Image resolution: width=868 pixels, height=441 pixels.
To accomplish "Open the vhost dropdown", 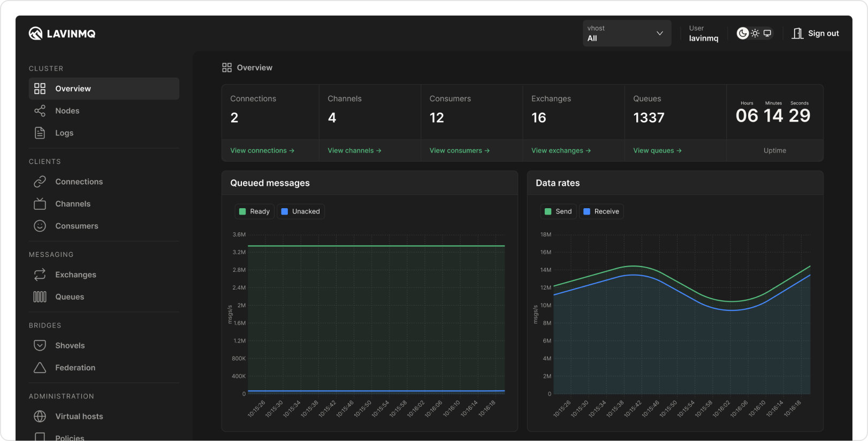I will point(627,33).
